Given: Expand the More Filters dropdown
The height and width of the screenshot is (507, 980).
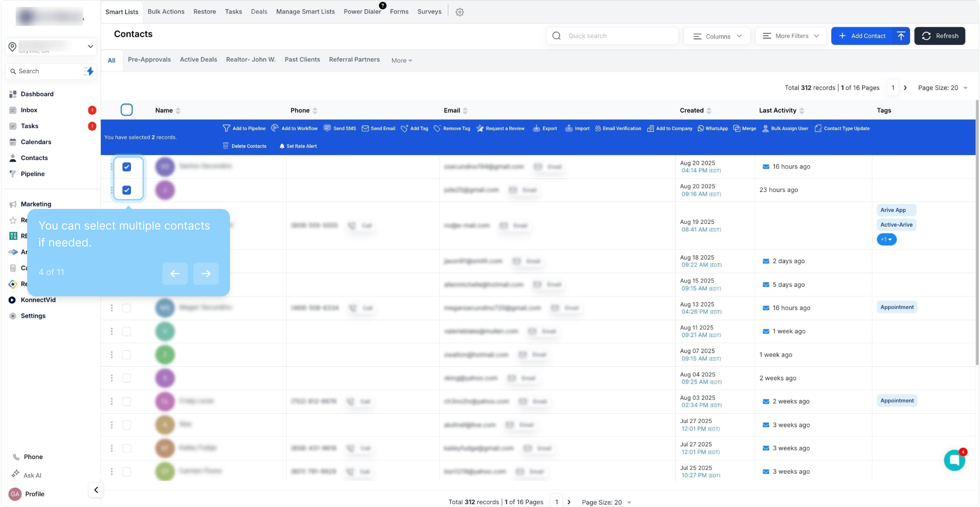Looking at the screenshot, I should point(791,36).
